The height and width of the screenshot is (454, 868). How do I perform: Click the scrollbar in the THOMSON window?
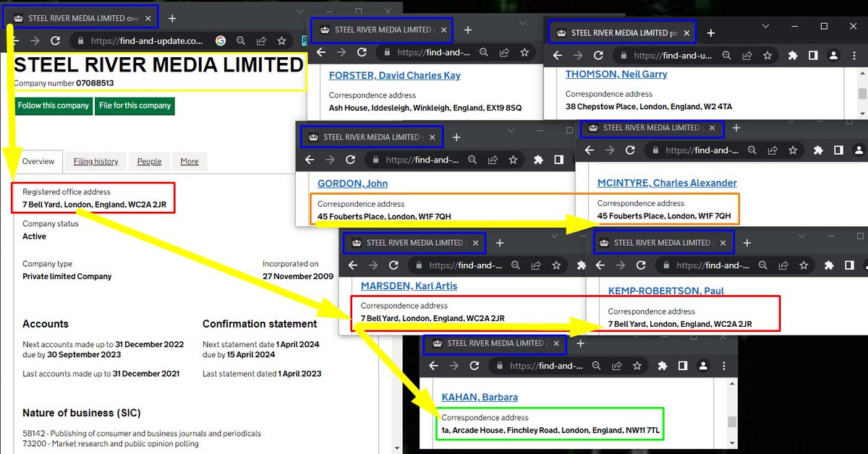coord(862,93)
